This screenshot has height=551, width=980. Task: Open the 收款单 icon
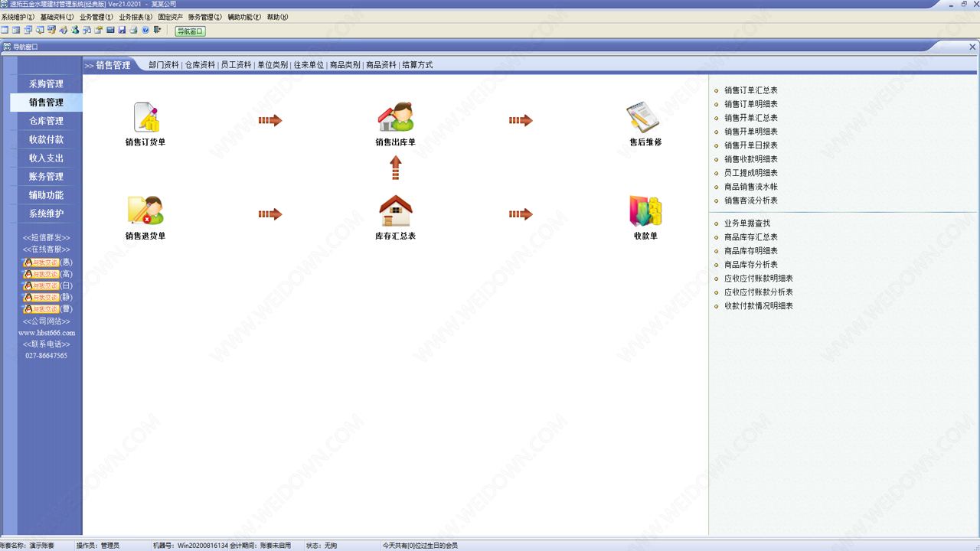645,211
